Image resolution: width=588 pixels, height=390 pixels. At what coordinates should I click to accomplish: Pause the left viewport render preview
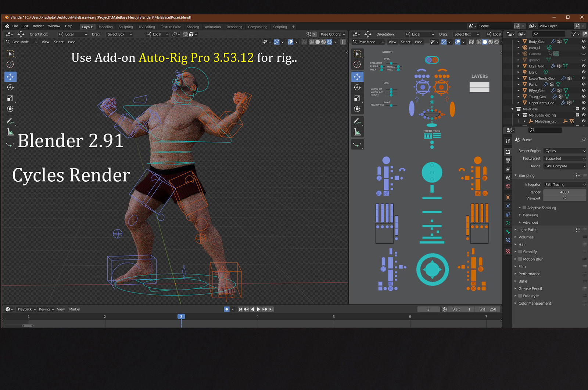point(343,42)
